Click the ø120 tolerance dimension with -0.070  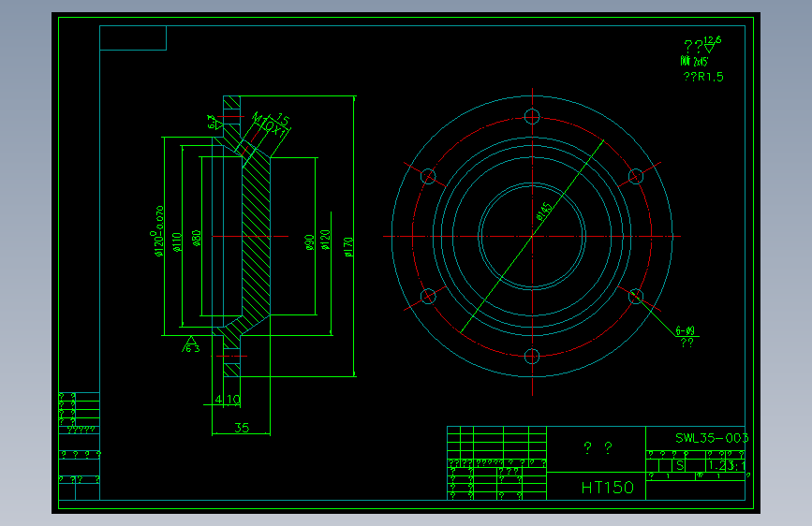tap(158, 231)
